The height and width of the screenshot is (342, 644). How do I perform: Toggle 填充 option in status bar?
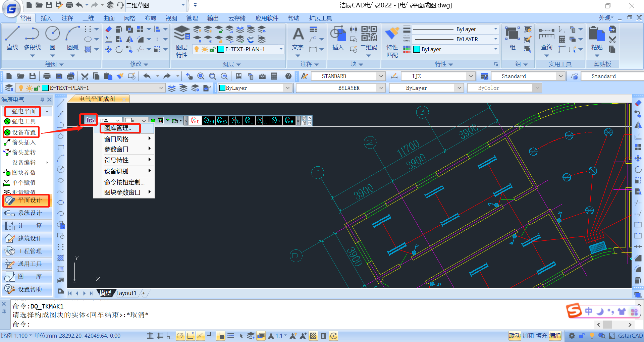(541, 336)
